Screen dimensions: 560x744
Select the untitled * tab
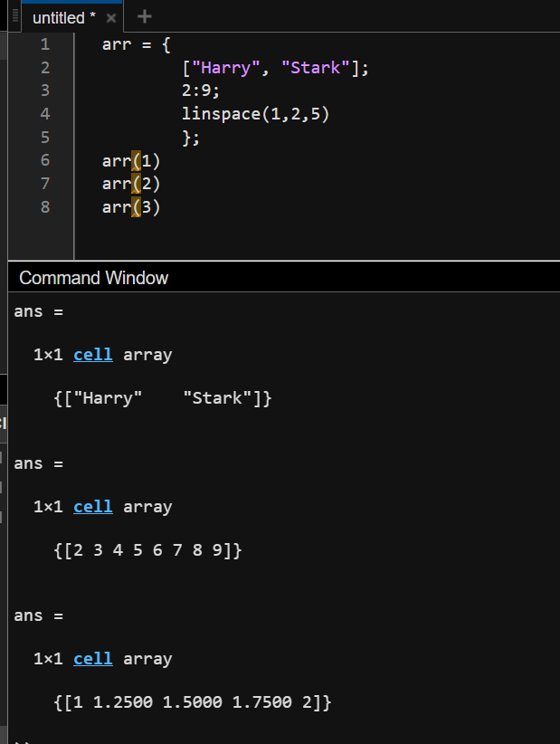coord(64,18)
